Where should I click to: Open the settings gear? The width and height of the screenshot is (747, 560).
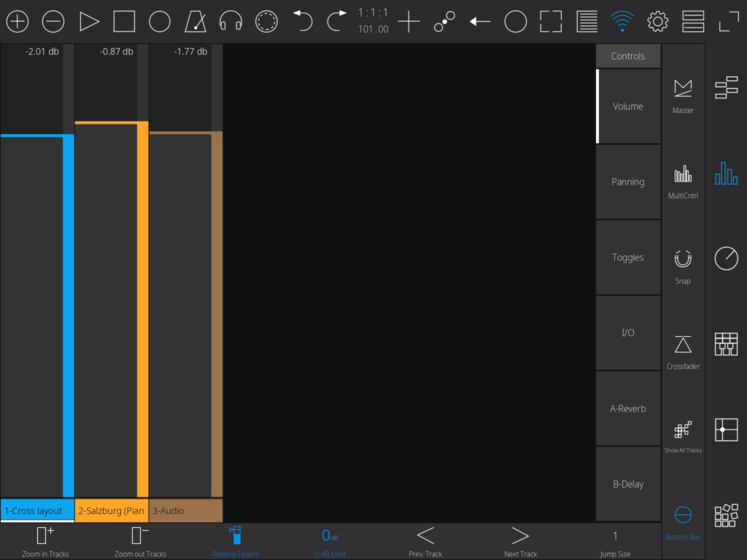[x=658, y=22]
